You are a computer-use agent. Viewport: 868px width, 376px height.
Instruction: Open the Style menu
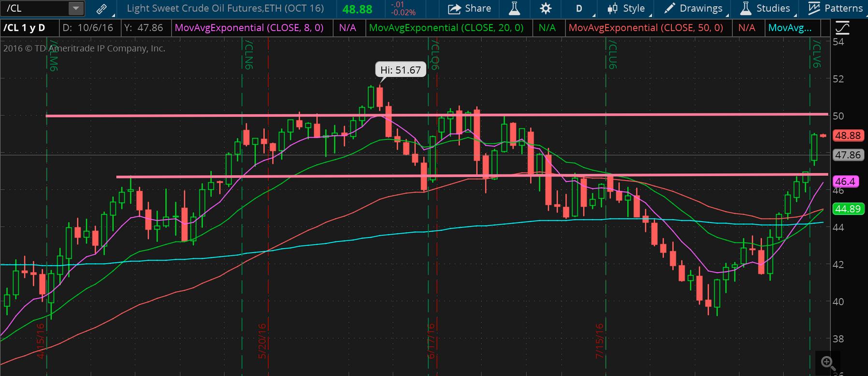(626, 8)
